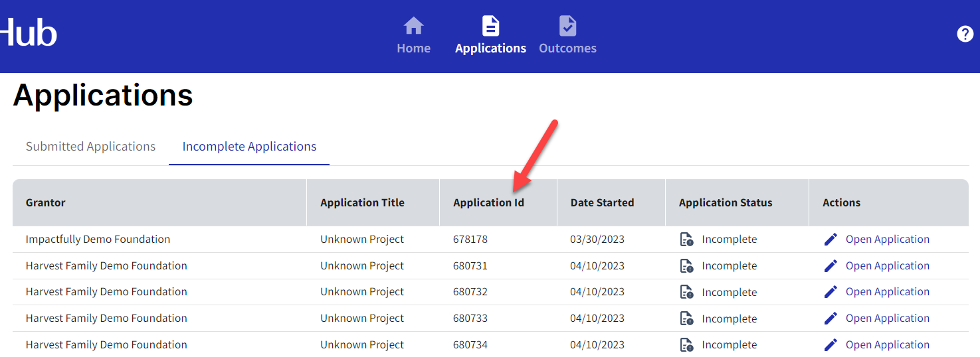Click the Application Status column header
Viewport: 980px width, 357px height.
[x=726, y=202]
